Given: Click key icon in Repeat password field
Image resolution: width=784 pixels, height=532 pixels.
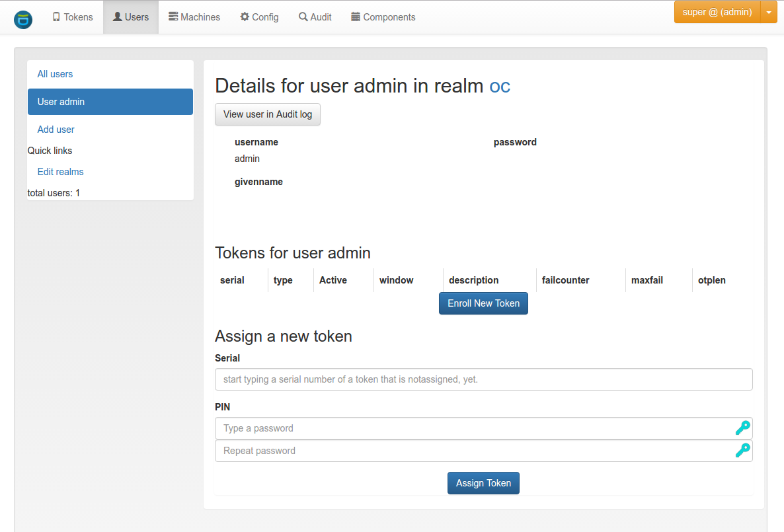Looking at the screenshot, I should point(742,451).
